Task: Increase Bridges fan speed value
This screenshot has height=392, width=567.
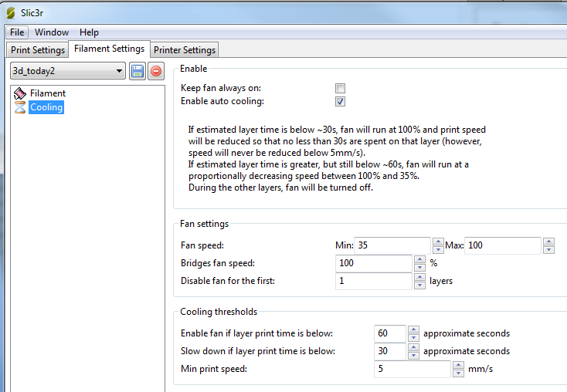Action: click(419, 259)
